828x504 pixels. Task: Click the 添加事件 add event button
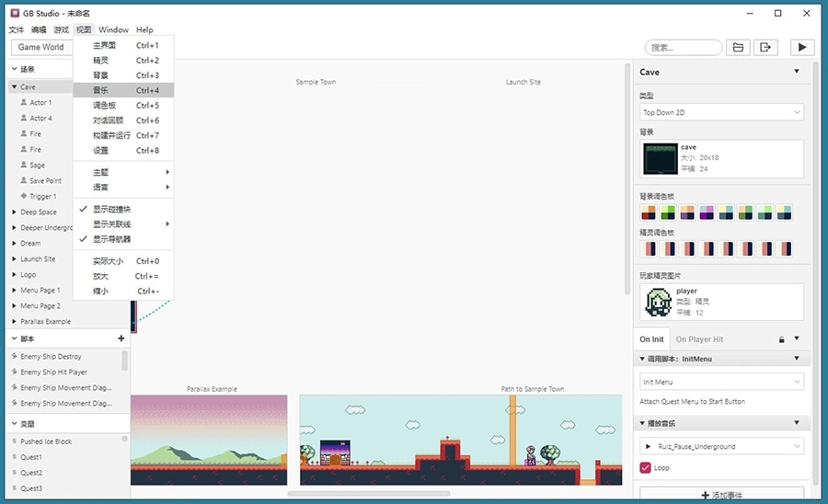[721, 495]
